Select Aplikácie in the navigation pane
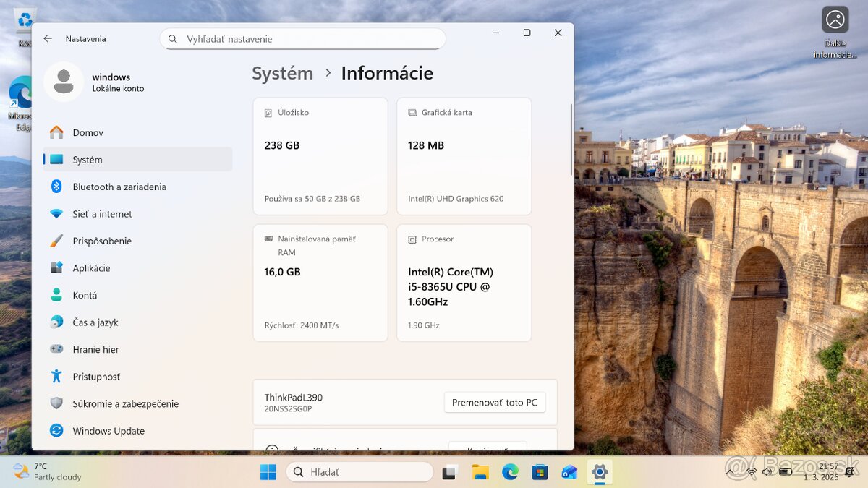The width and height of the screenshot is (868, 488). 56,267
